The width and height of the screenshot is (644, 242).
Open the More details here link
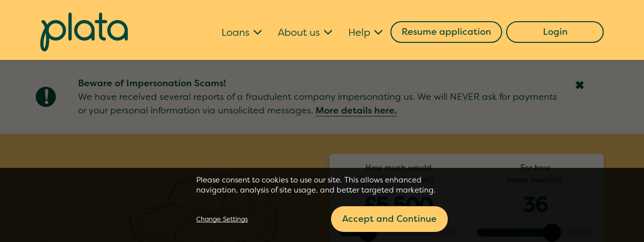356,110
